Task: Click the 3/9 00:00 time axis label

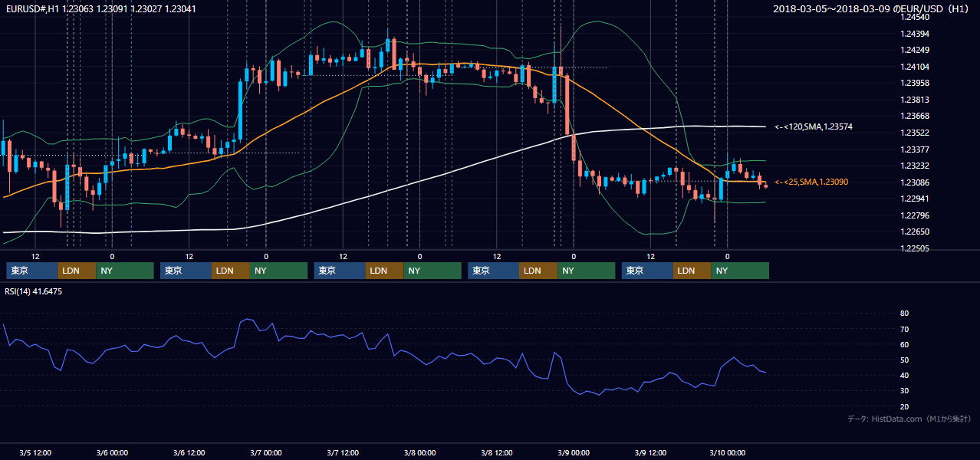Action: point(574,452)
